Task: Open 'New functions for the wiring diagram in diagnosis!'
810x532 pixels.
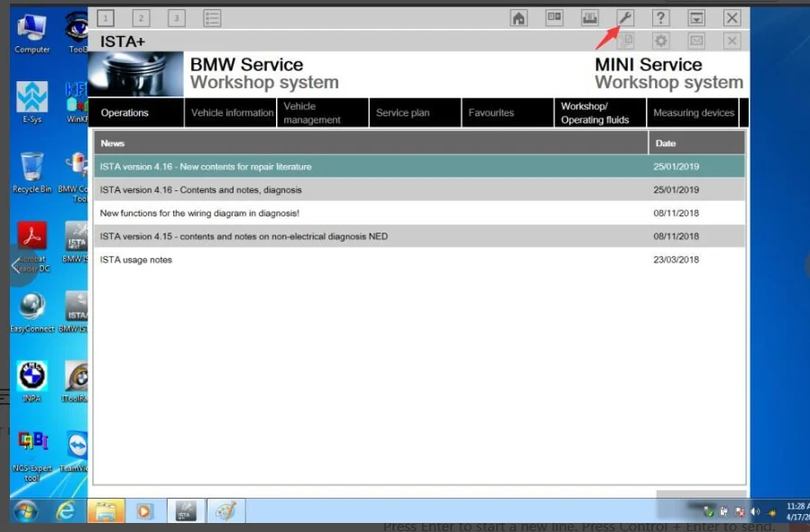Action: (x=419, y=214)
